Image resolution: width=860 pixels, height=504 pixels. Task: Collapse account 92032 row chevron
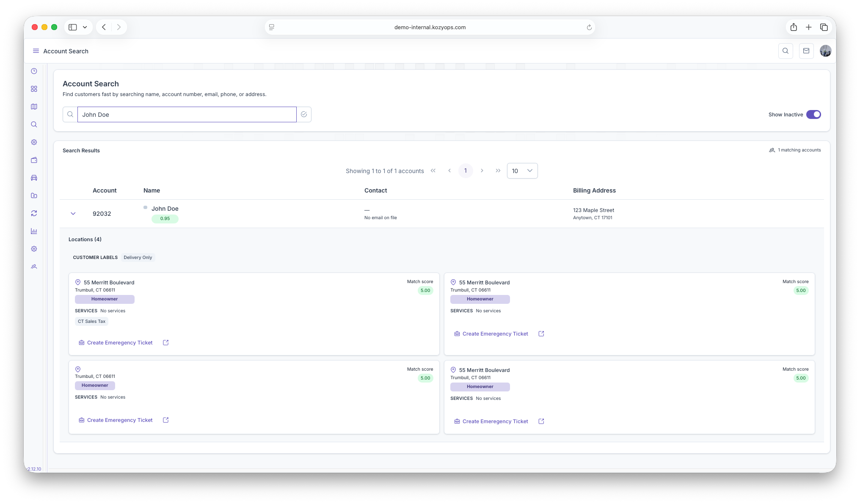73,214
